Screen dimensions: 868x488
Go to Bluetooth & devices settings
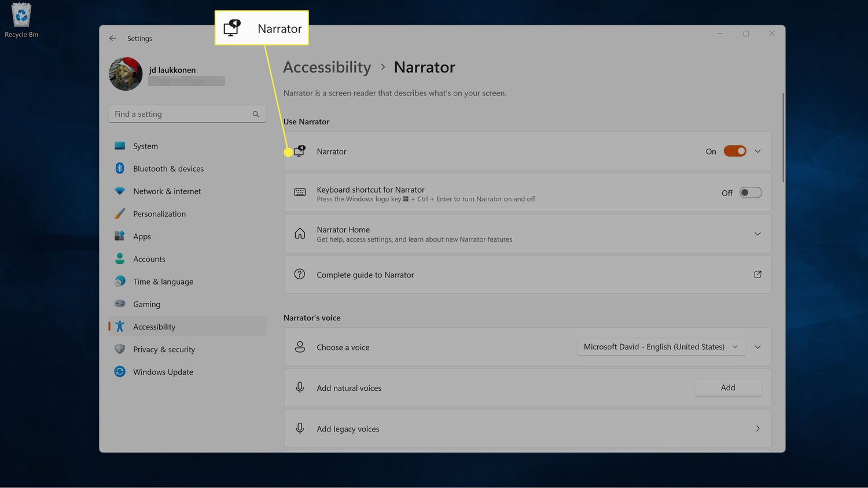point(187,168)
